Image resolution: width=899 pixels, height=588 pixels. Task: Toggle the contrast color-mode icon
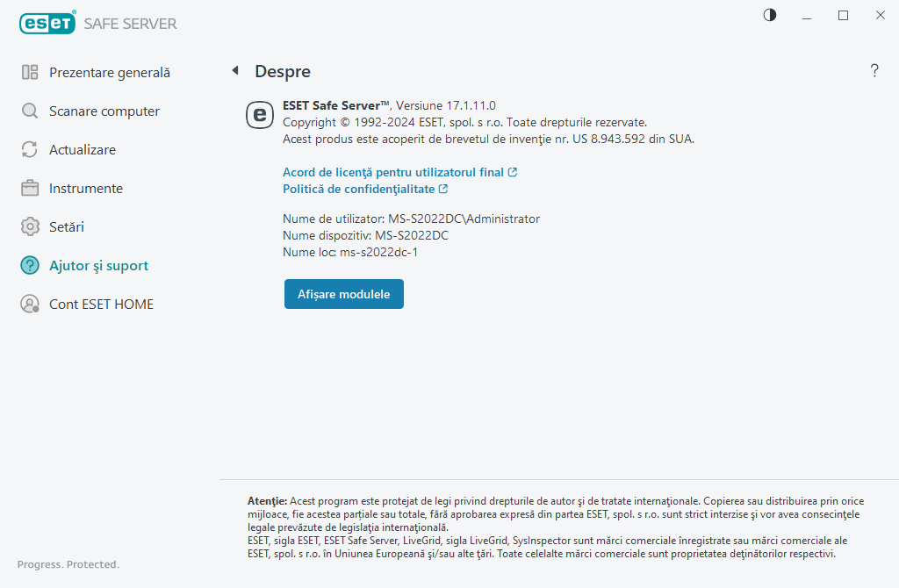[x=770, y=15]
